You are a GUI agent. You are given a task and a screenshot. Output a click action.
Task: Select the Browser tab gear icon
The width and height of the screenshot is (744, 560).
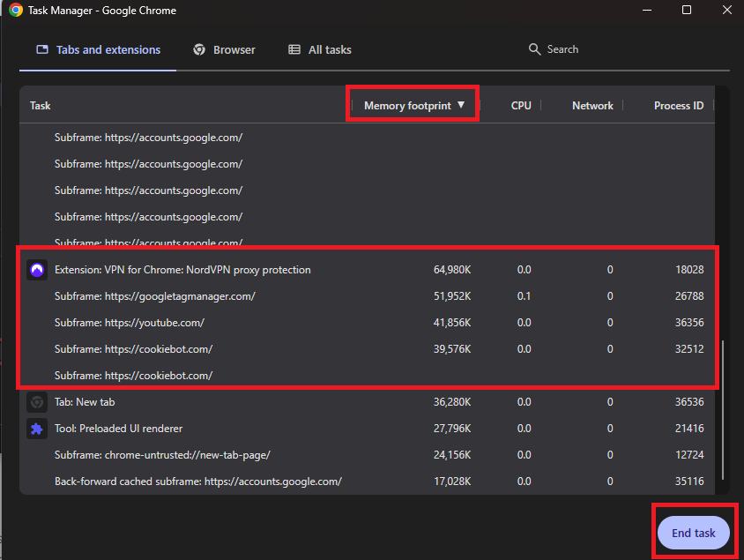click(x=197, y=49)
